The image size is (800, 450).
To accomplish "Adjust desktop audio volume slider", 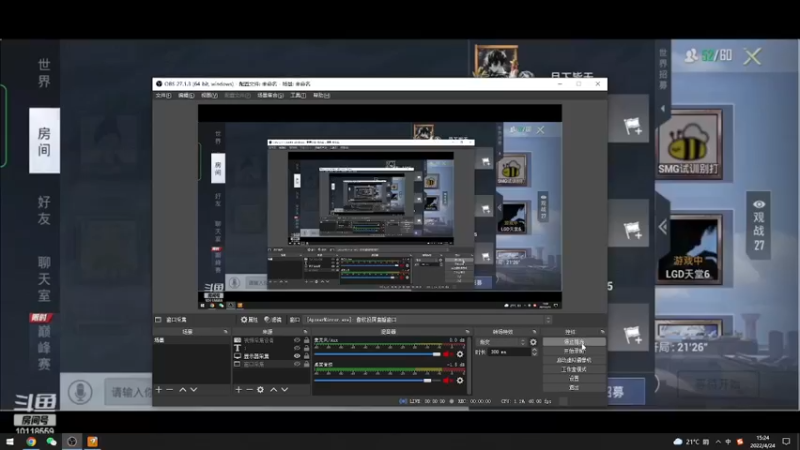I will [x=378, y=380].
